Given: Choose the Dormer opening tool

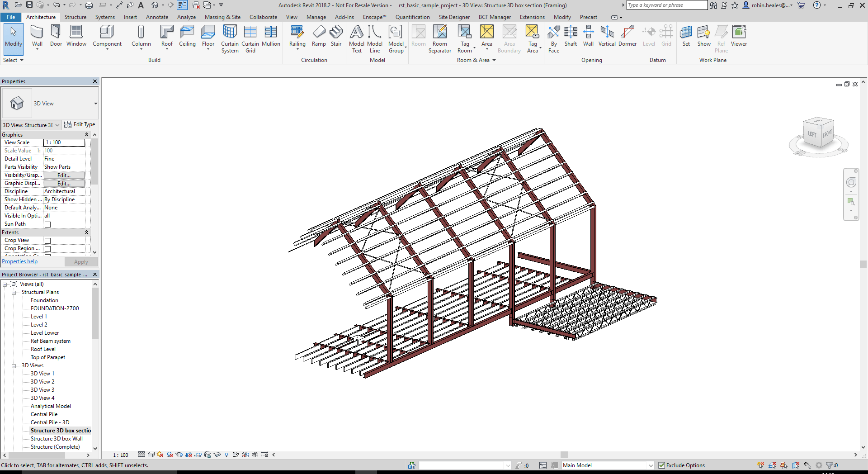Looking at the screenshot, I should (627, 36).
